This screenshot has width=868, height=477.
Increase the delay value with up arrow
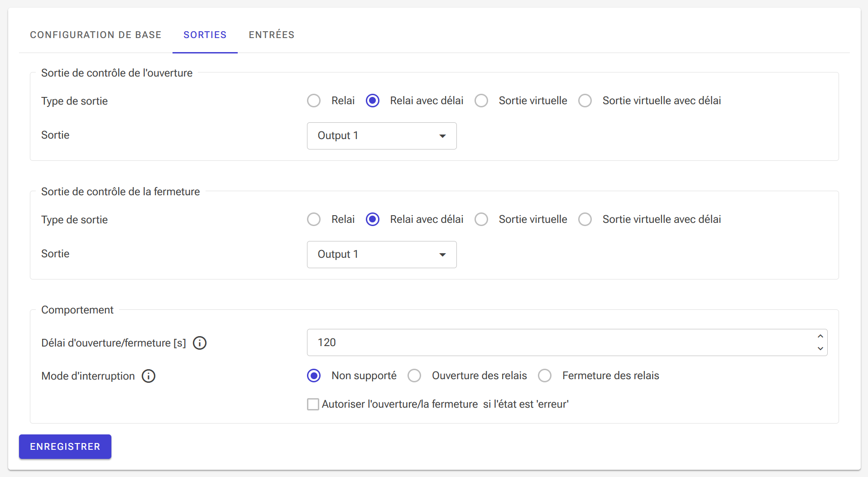820,336
